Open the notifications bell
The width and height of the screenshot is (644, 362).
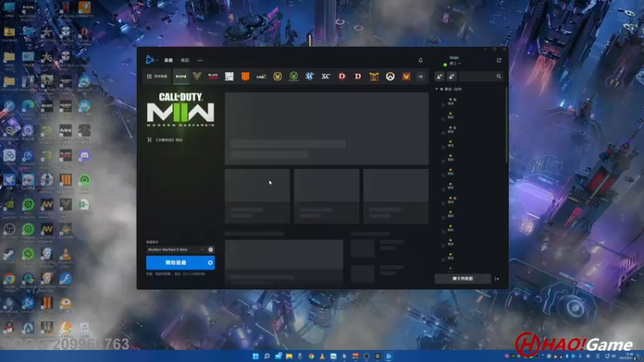coord(420,60)
